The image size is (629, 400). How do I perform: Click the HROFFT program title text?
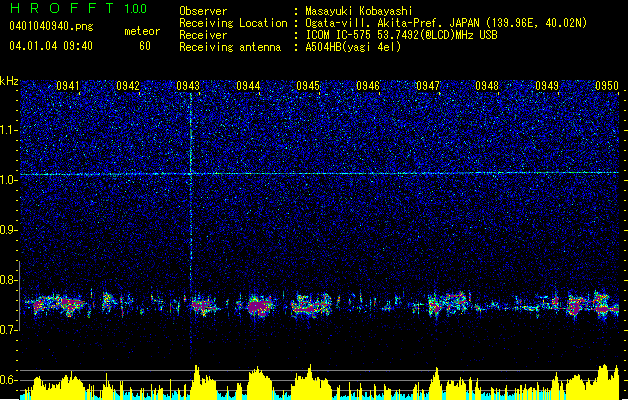click(62, 8)
